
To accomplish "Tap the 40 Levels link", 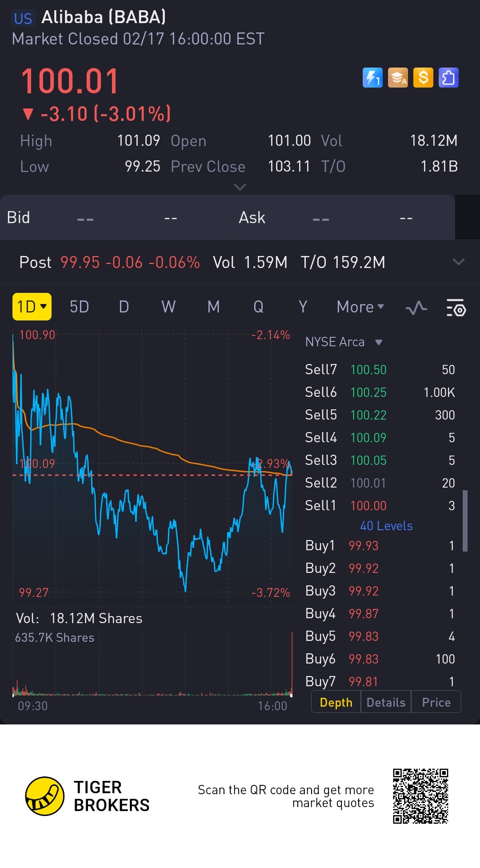I will click(386, 526).
